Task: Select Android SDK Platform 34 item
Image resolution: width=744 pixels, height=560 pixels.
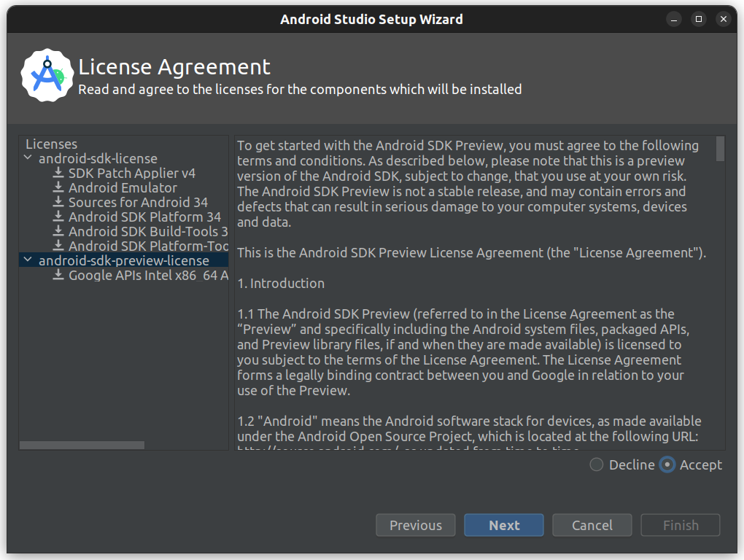Action: tap(144, 217)
